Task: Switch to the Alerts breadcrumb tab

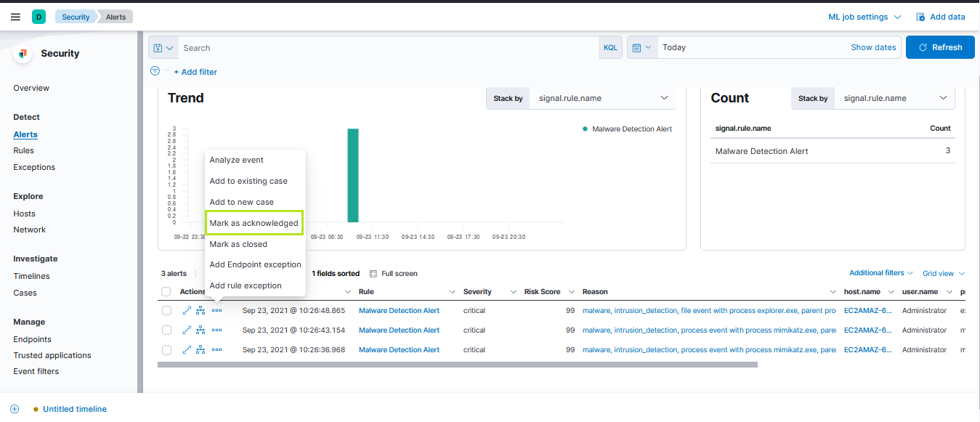Action: [x=115, y=16]
